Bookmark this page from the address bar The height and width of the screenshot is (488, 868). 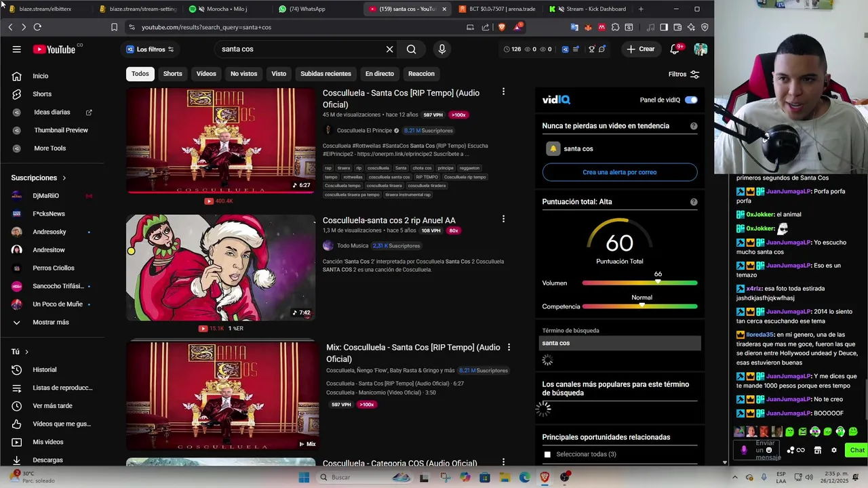(x=114, y=27)
